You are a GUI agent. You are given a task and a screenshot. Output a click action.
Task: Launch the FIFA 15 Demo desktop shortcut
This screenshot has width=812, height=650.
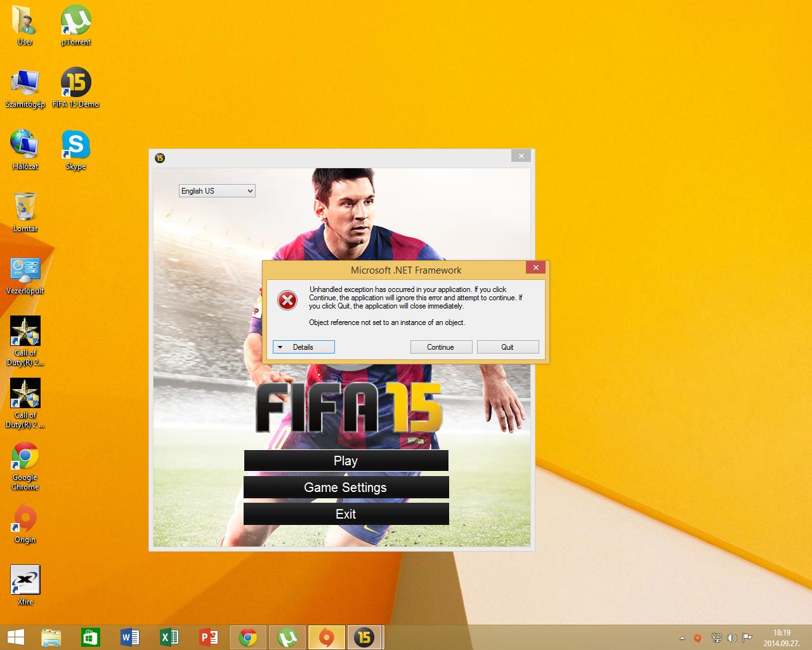pos(75,88)
